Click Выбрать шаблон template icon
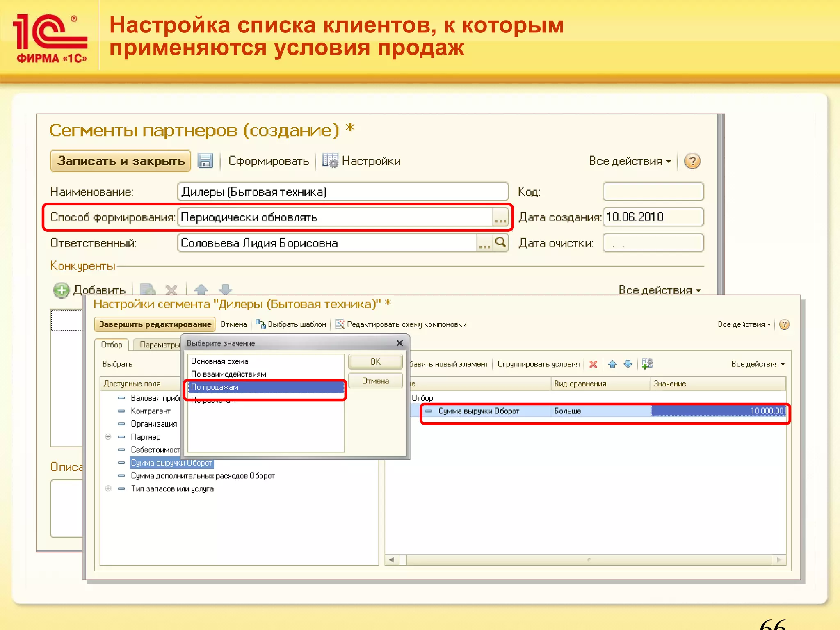This screenshot has width=840, height=630. (x=260, y=324)
